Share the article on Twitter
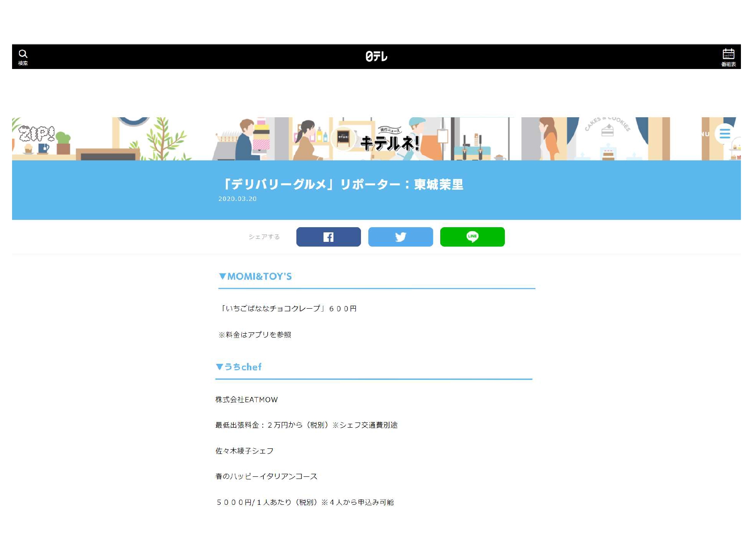756x535 pixels. click(400, 237)
